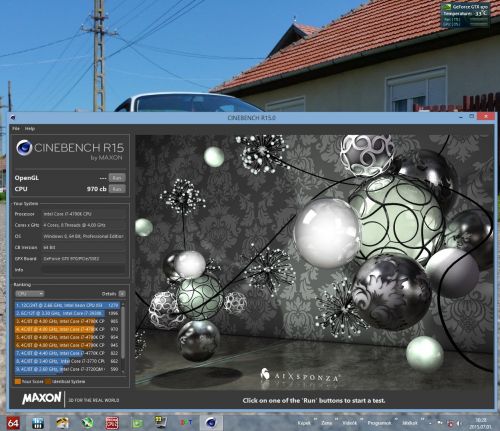This screenshot has width=500, height=431.
Task: Select ranking row 7 with i7-4770K
Action: click(67, 353)
